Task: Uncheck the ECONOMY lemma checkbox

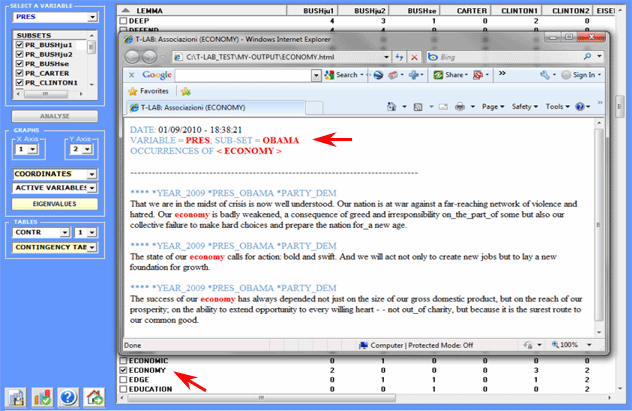Action: (x=124, y=370)
